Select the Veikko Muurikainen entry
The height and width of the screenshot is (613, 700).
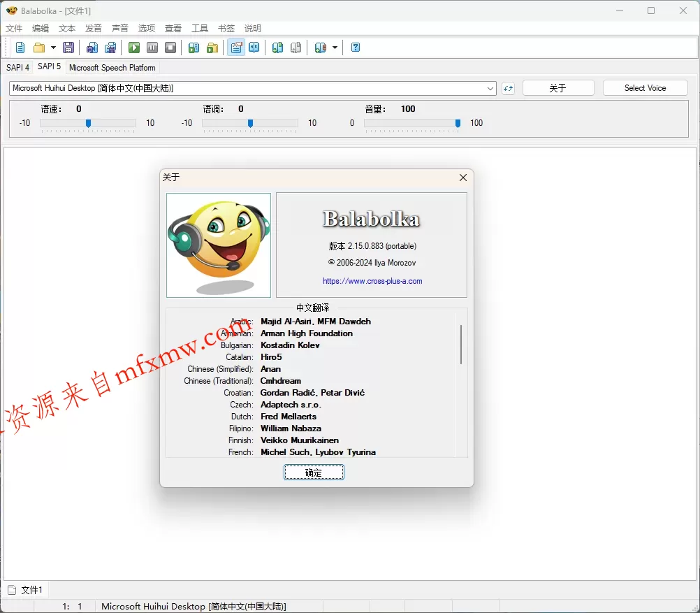[x=300, y=440]
